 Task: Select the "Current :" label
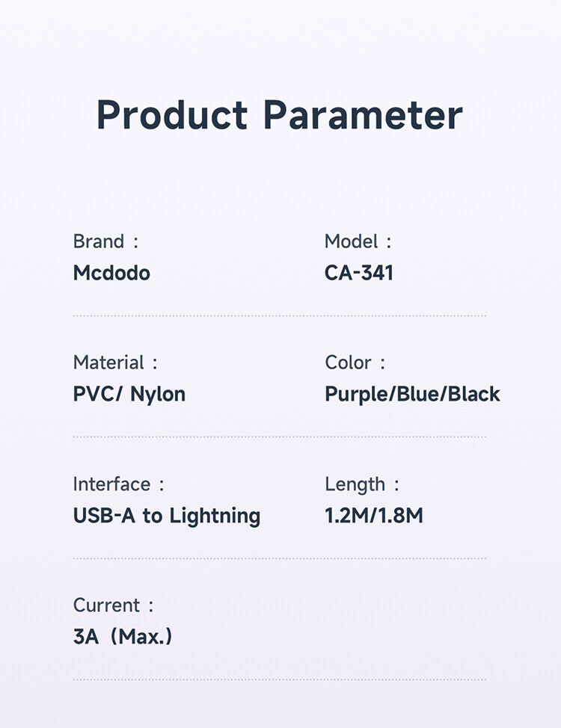coord(113,605)
